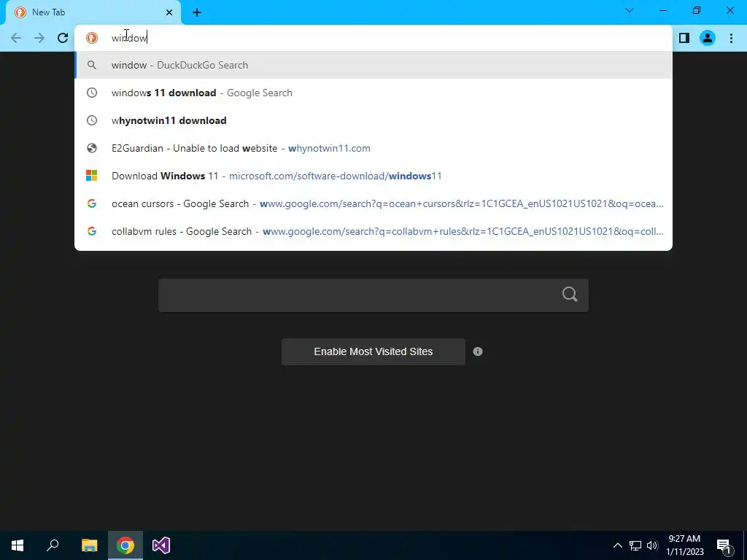The width and height of the screenshot is (747, 560).
Task: Open the profile avatar menu
Action: click(x=708, y=38)
